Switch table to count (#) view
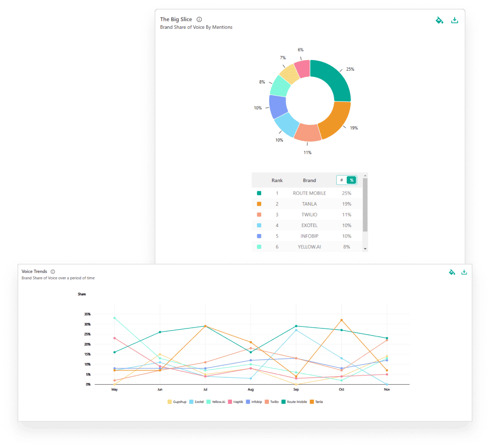The image size is (490, 448). point(342,180)
